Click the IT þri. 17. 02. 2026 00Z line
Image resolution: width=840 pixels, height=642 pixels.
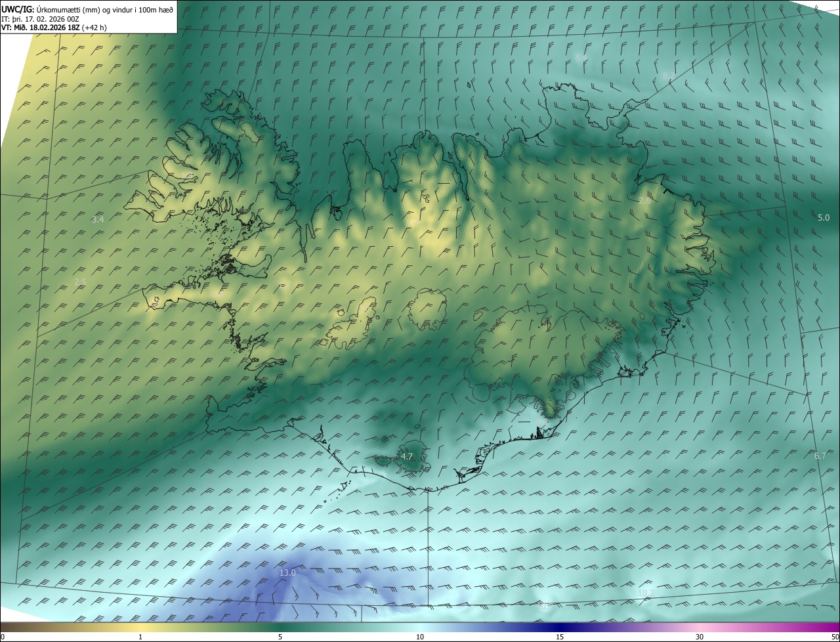tap(41, 19)
